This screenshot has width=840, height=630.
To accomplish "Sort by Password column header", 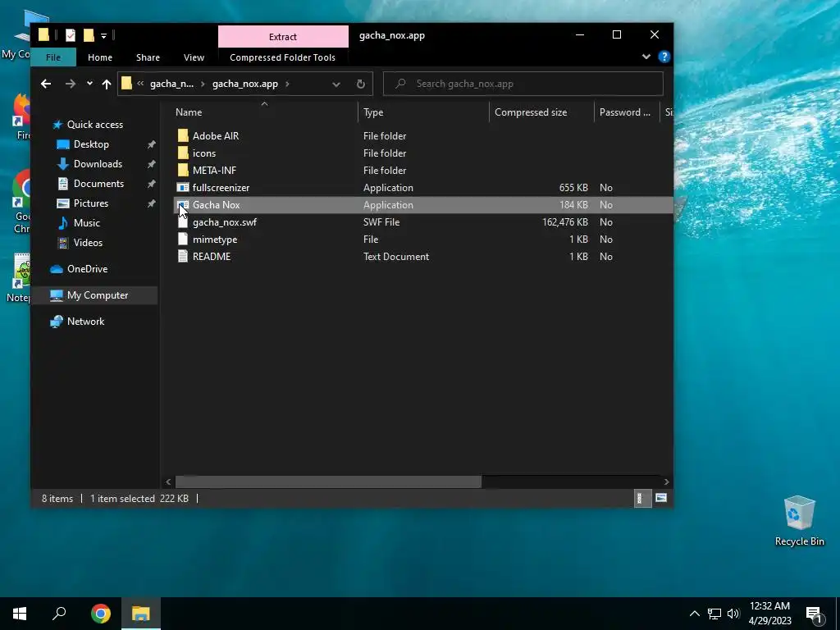I will click(627, 112).
